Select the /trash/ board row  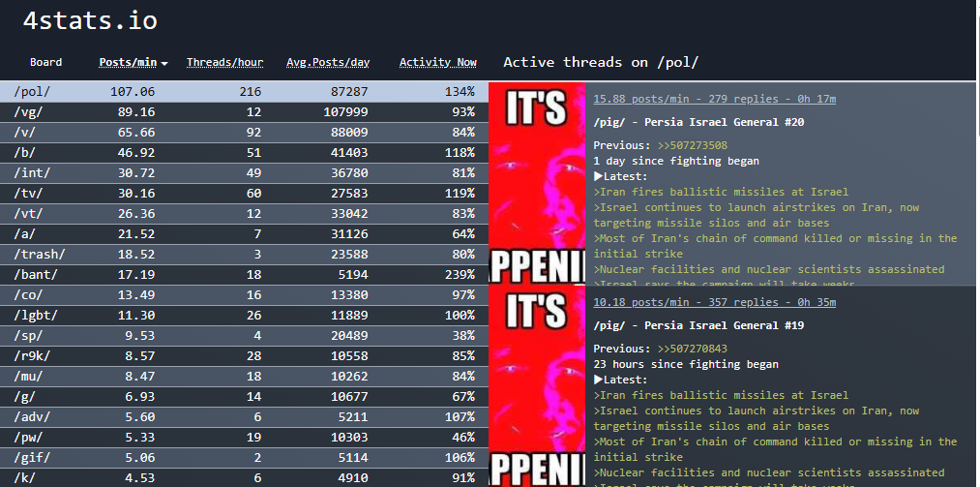click(244, 255)
